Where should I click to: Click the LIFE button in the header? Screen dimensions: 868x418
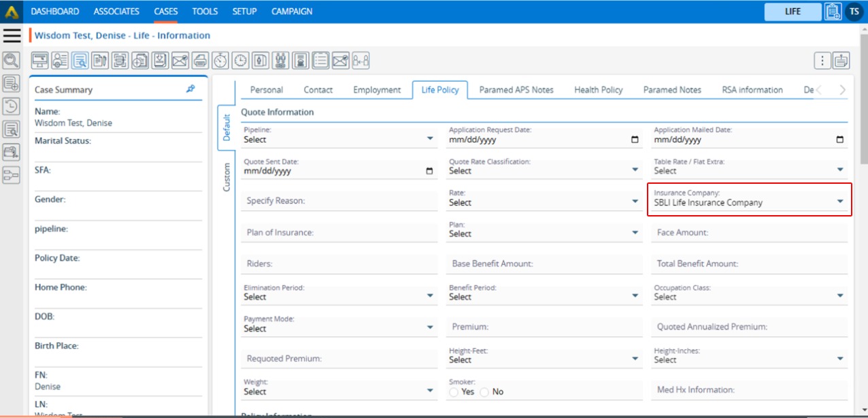click(792, 12)
